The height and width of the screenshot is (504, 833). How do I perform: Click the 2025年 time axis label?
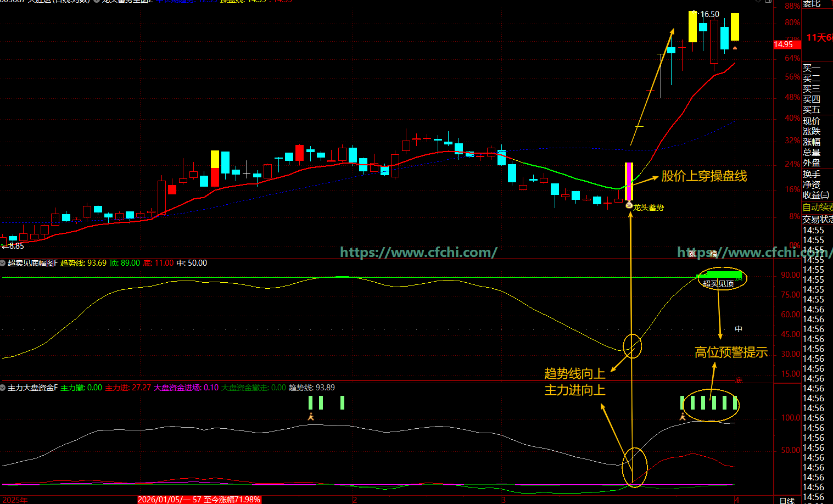(x=15, y=500)
